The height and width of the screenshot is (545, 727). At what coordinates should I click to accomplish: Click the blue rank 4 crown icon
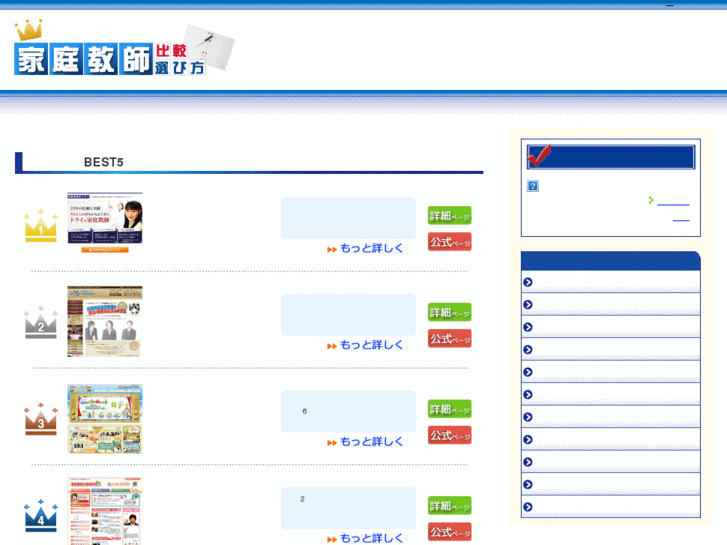pos(41,516)
